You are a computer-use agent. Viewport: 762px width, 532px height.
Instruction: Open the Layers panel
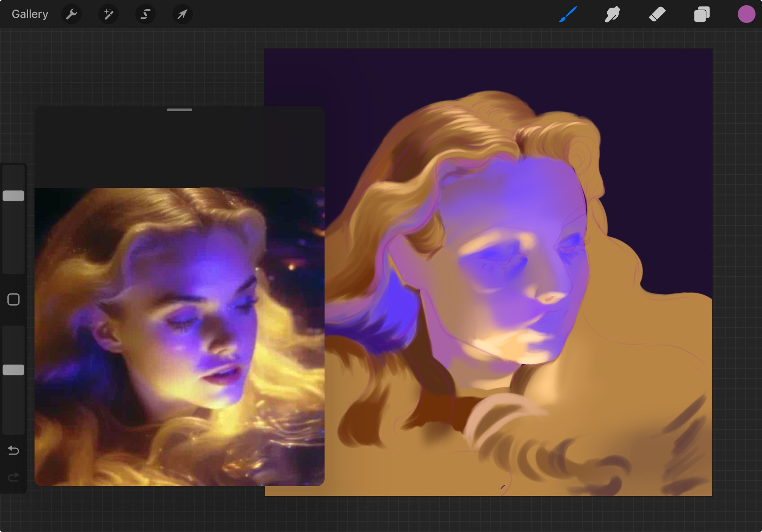(702, 14)
